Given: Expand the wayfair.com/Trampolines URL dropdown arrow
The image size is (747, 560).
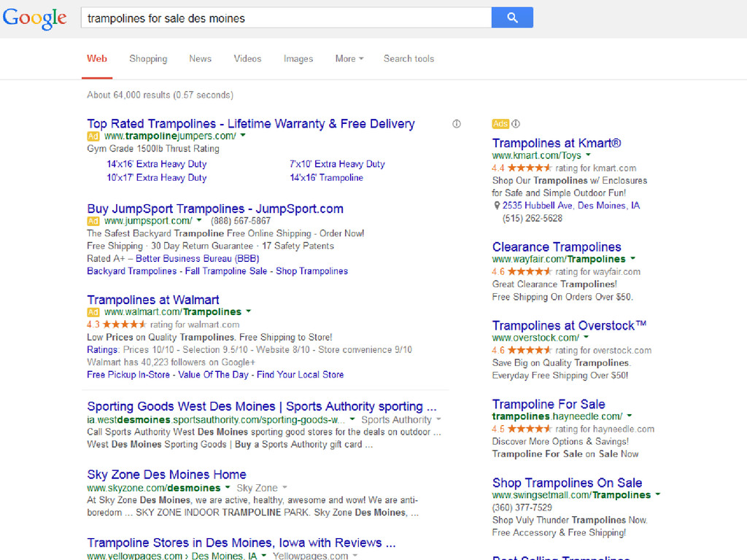Looking at the screenshot, I should 632,259.
